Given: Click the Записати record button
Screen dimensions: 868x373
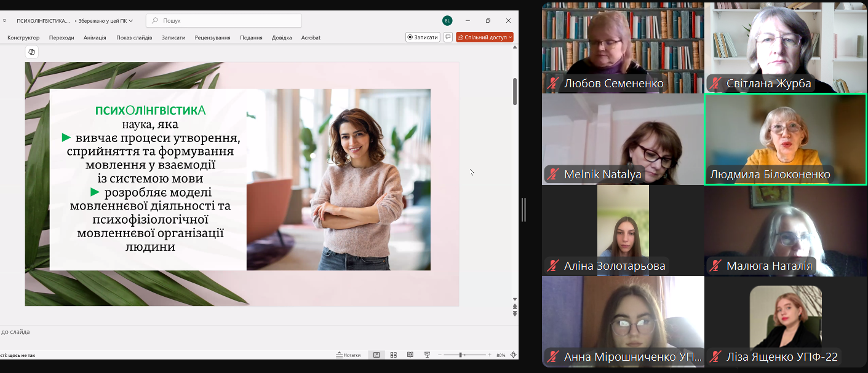Looking at the screenshot, I should 423,37.
